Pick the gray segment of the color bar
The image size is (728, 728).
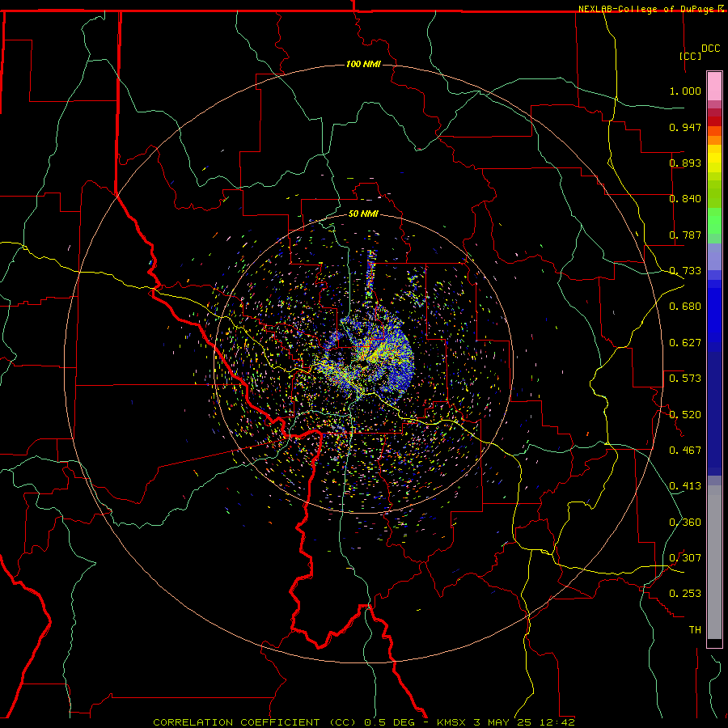tap(714, 562)
